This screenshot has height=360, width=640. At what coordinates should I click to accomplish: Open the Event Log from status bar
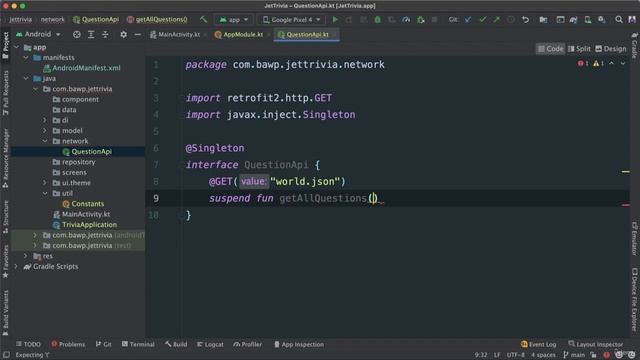538,344
